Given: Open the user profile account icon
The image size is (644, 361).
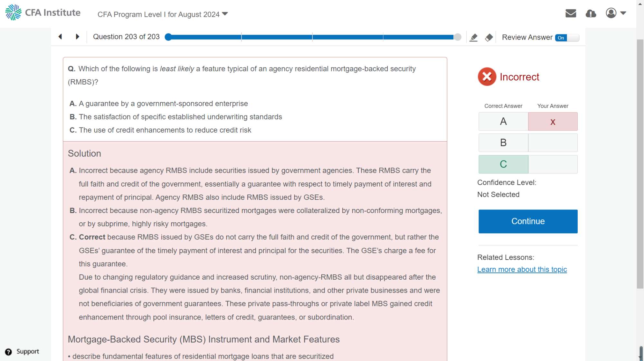Looking at the screenshot, I should click(611, 13).
